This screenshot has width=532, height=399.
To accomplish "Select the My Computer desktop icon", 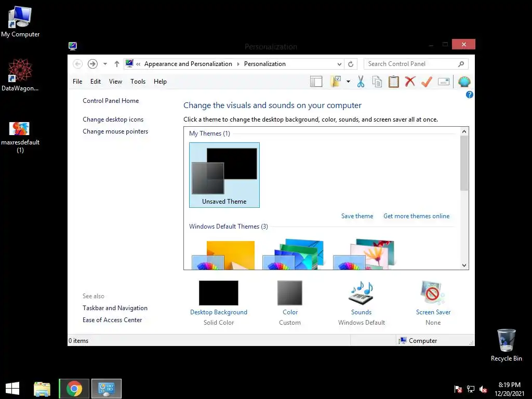I will click(20, 22).
